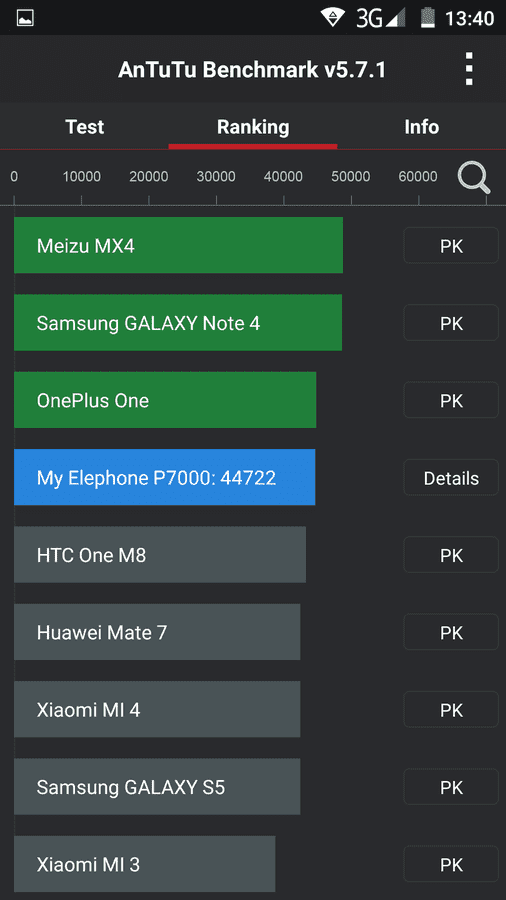
Task: Click PK for Xiaomi MI 4
Action: click(451, 710)
